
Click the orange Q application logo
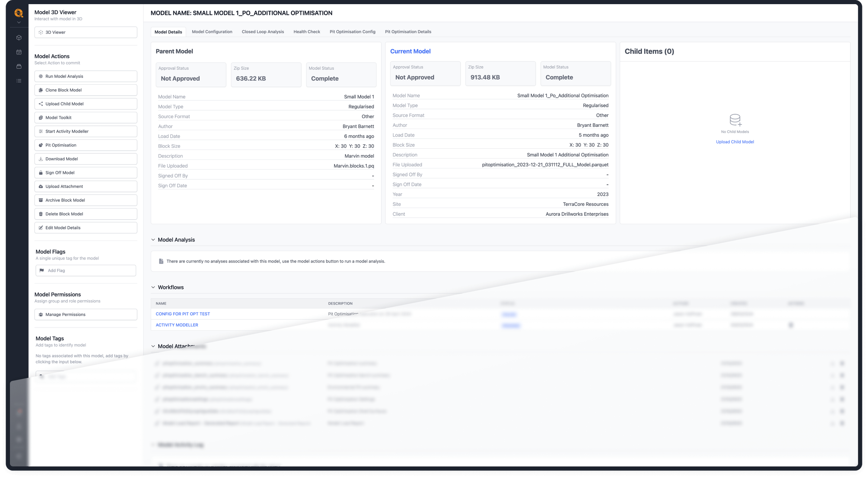(19, 12)
